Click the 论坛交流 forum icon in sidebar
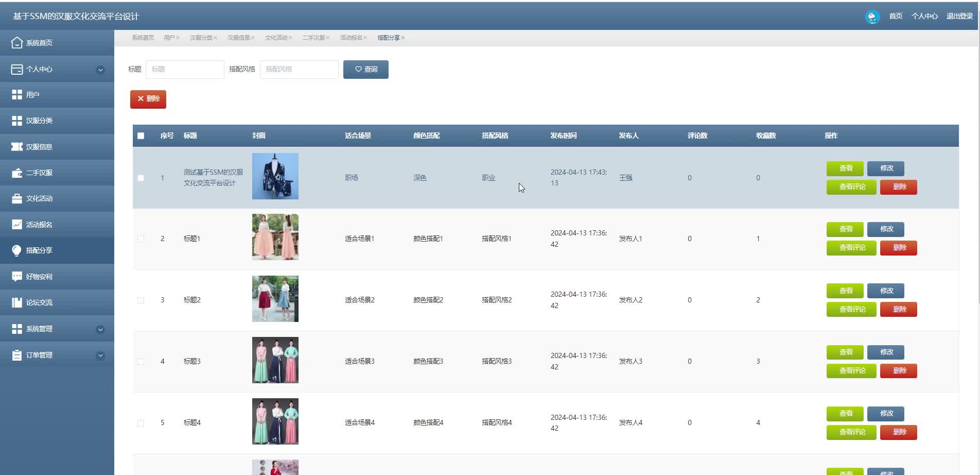Viewport: 980px width, 475px height. click(x=17, y=302)
